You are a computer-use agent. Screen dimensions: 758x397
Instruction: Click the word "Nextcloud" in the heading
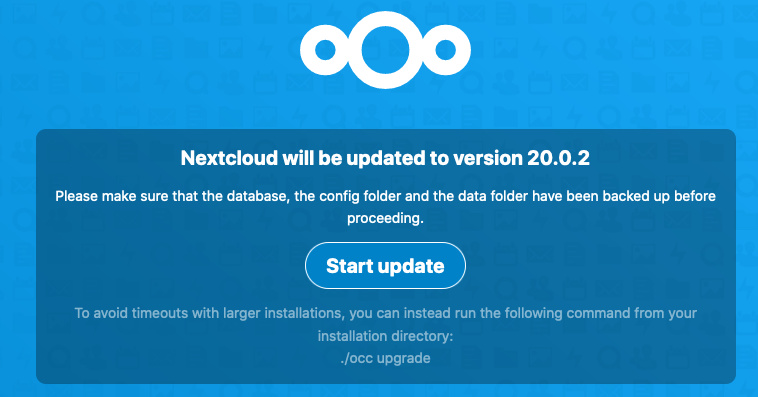(x=229, y=158)
